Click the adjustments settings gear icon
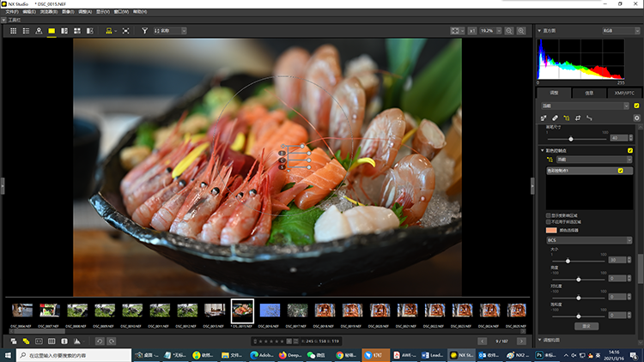644x362 pixels. point(636,118)
